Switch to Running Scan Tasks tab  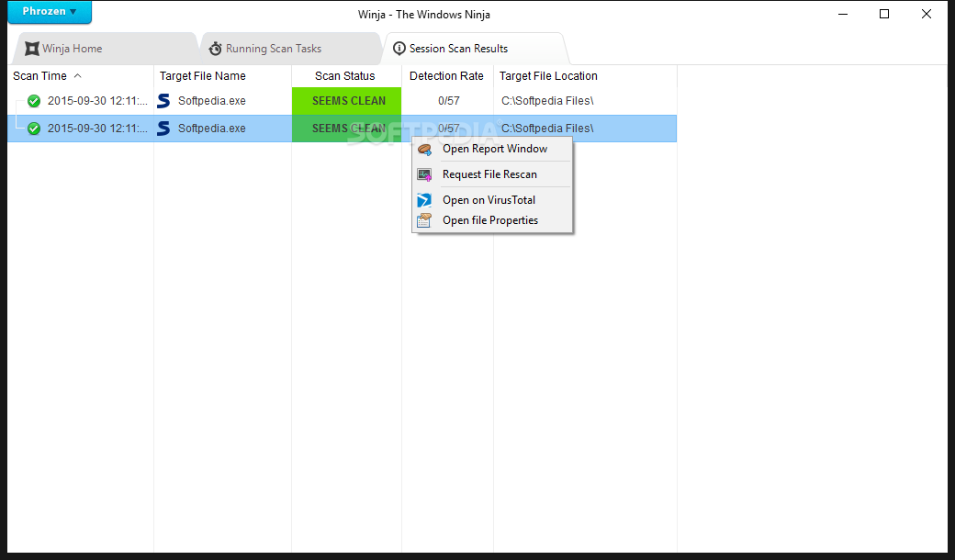pos(291,49)
